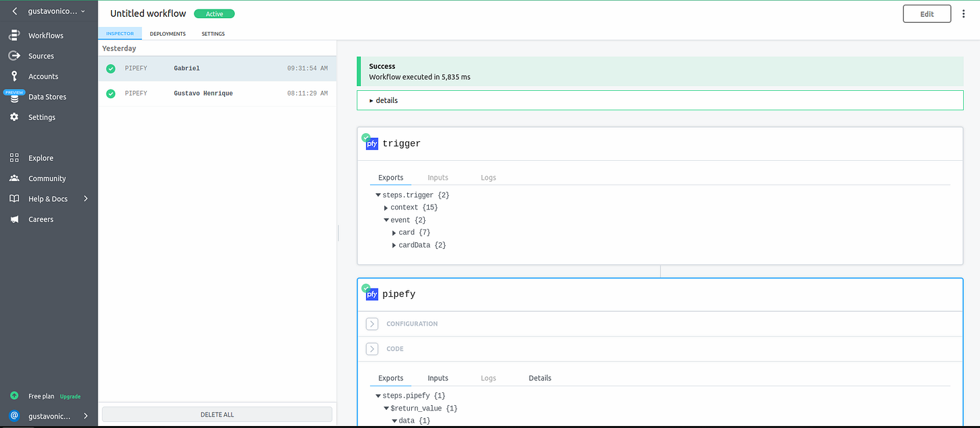This screenshot has height=428, width=980.
Task: Click the Active status badge
Action: point(214,13)
